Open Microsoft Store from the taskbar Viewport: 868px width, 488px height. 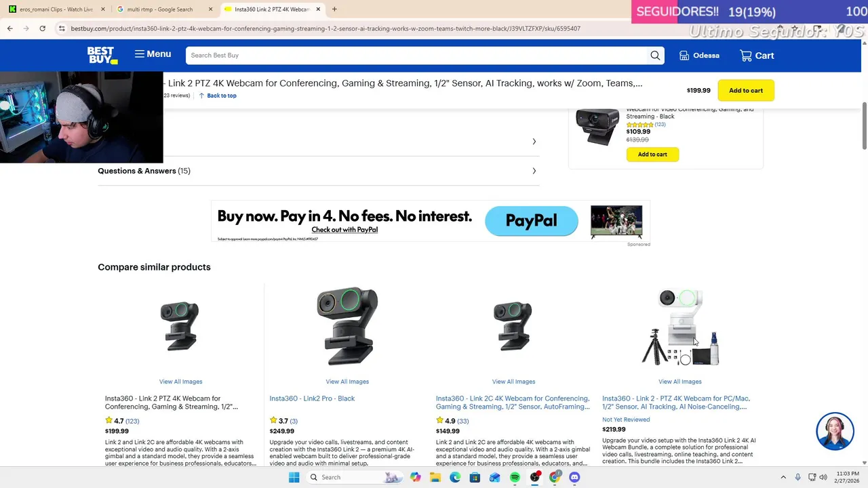click(x=475, y=477)
